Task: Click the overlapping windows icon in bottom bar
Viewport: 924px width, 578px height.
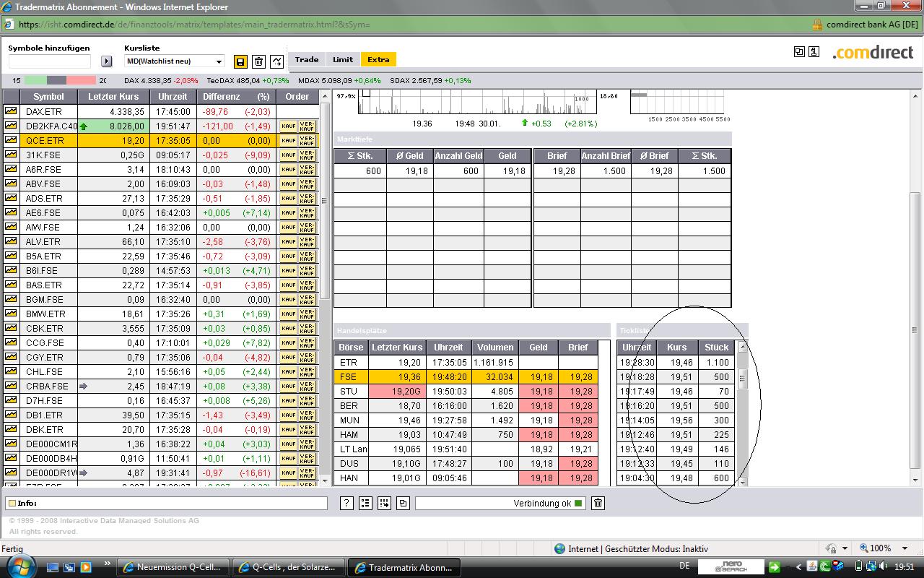Action: coord(403,504)
